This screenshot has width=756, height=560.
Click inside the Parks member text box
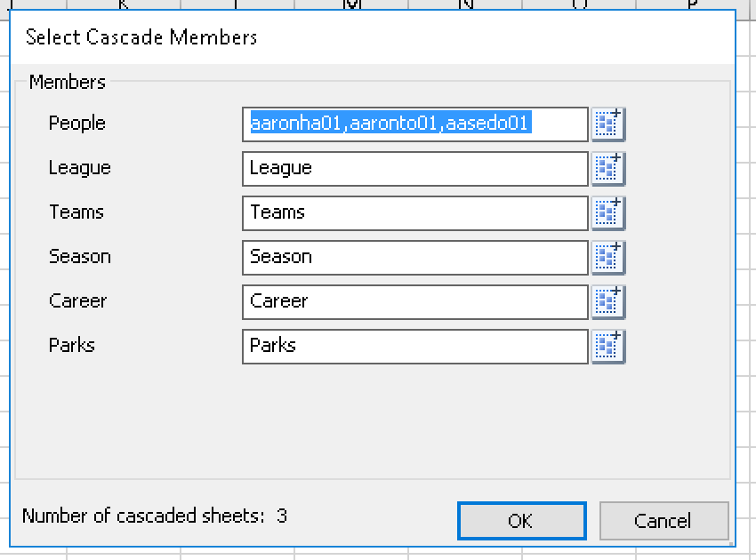pyautogui.click(x=414, y=346)
